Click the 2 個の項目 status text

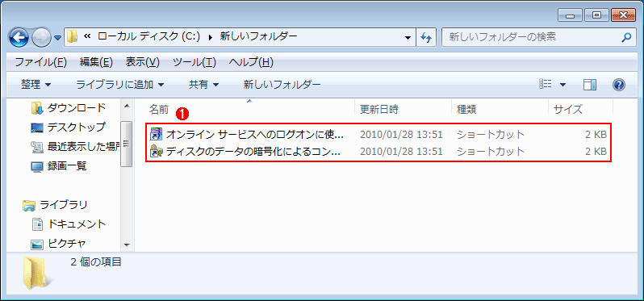(x=96, y=261)
